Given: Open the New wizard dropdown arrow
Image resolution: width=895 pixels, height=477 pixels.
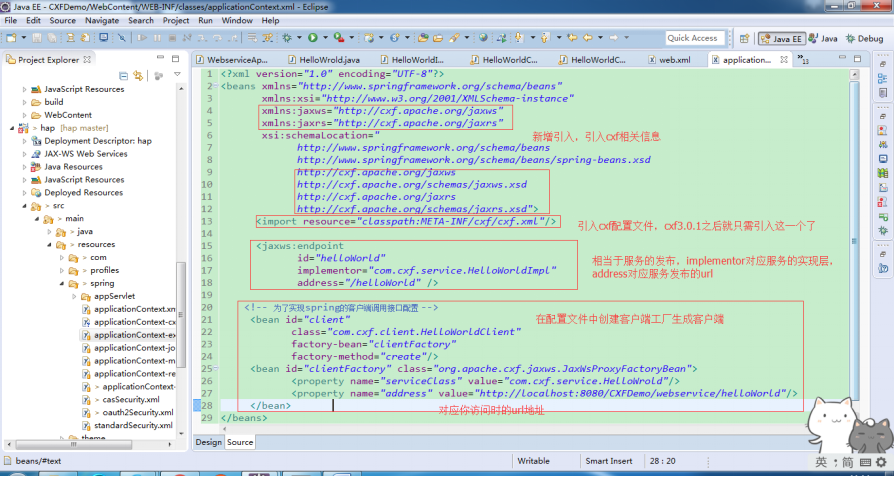Looking at the screenshot, I should pyautogui.click(x=23, y=38).
